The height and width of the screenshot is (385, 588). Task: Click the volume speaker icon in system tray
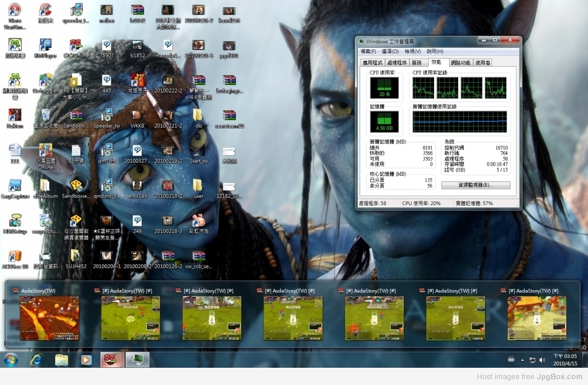tap(542, 360)
